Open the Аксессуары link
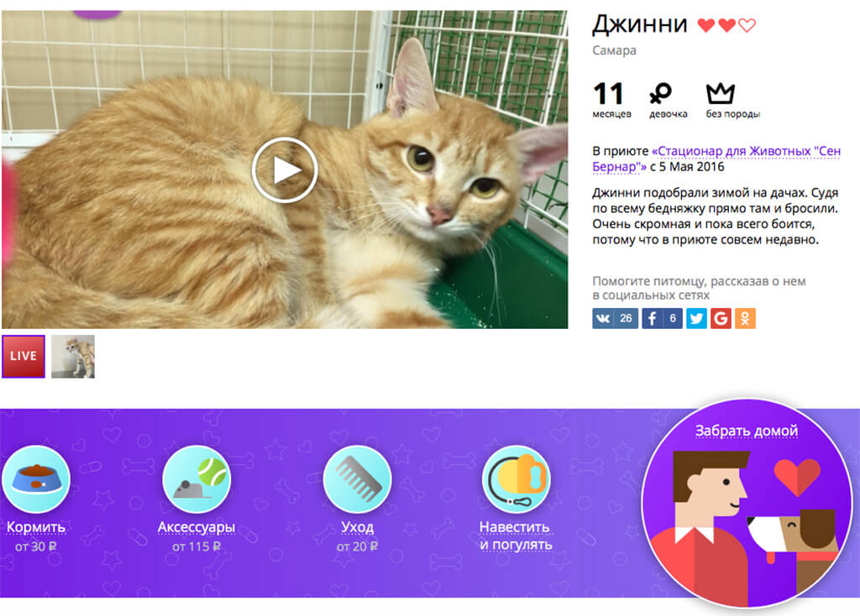 (x=197, y=527)
